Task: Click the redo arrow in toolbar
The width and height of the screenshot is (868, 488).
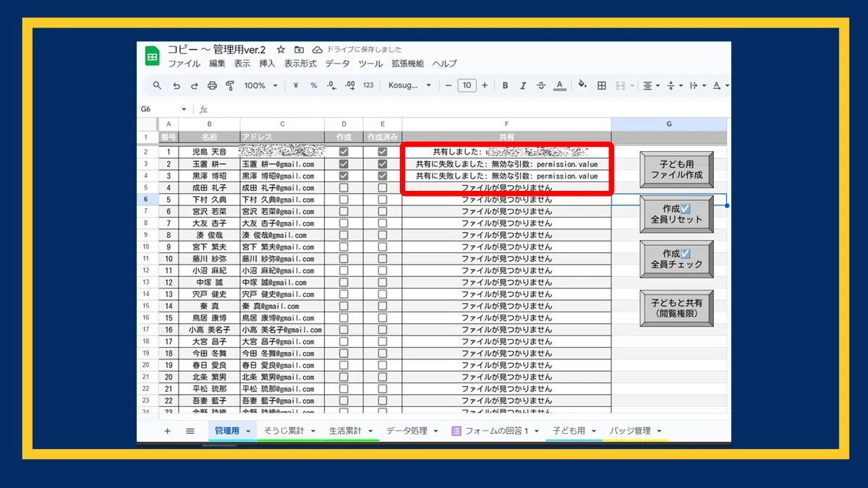Action: coord(195,85)
